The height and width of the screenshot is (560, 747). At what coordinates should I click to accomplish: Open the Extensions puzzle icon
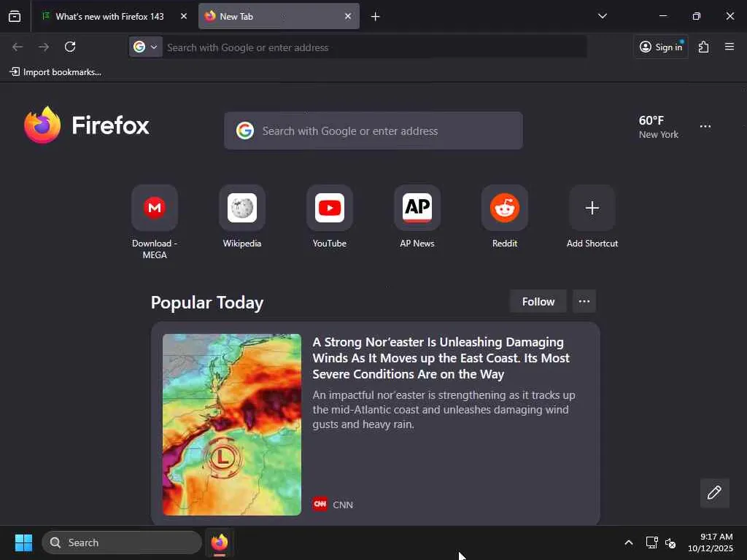(x=704, y=47)
